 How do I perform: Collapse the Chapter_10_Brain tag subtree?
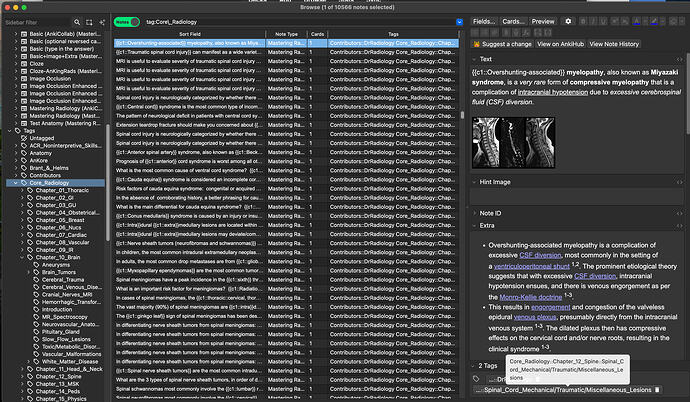[22, 257]
